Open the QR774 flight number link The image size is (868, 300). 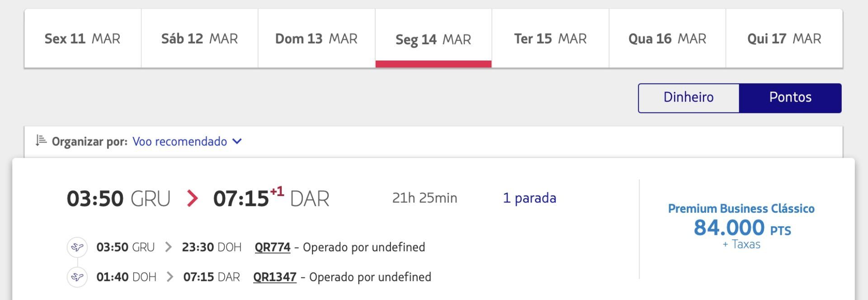tap(273, 247)
